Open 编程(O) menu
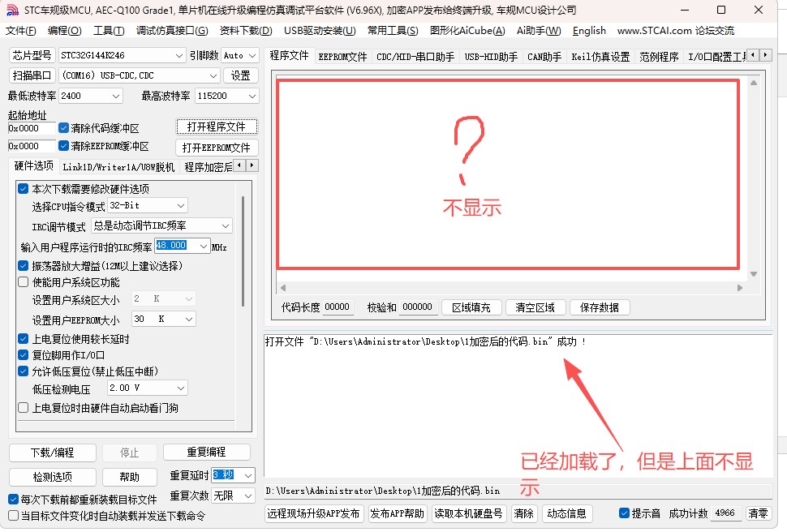The image size is (787, 532). click(x=64, y=31)
